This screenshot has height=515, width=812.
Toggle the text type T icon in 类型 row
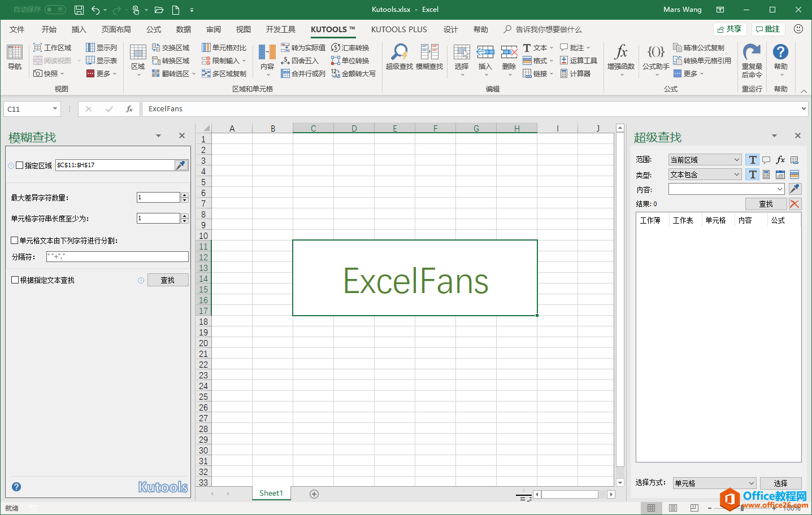click(752, 174)
